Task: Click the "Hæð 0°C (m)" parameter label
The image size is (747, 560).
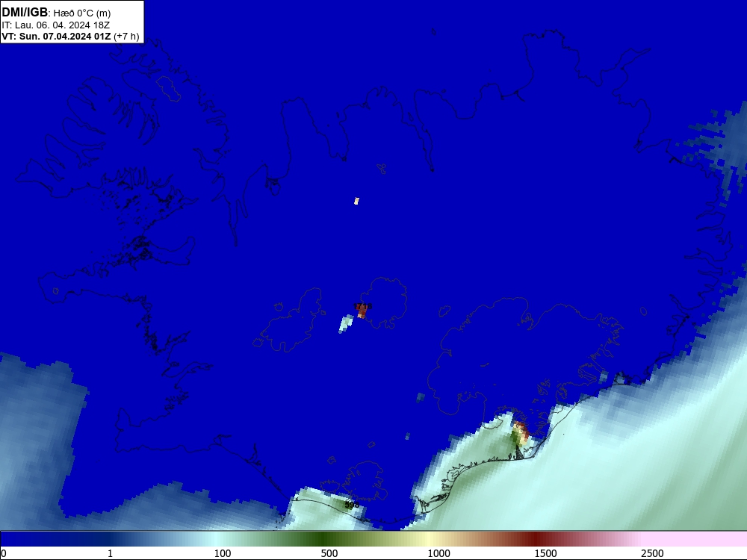Action: (x=82, y=13)
